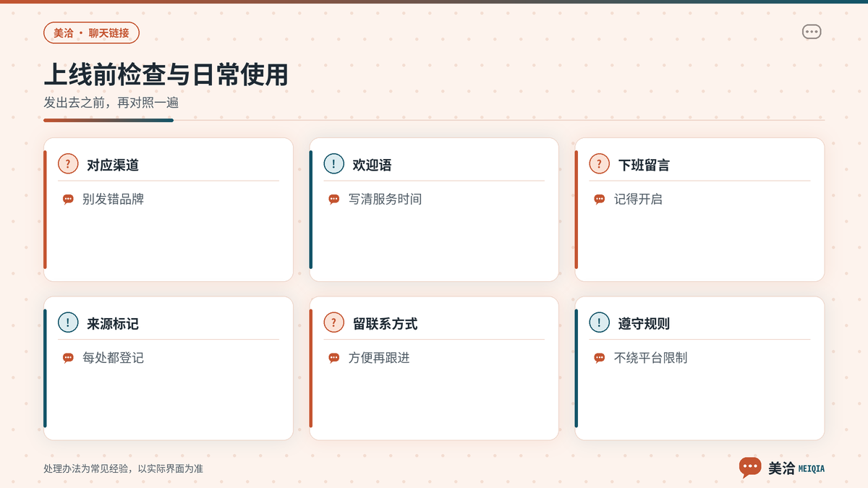Click the text 不绕平台限制
The width and height of the screenshot is (868, 488).
[650, 357]
